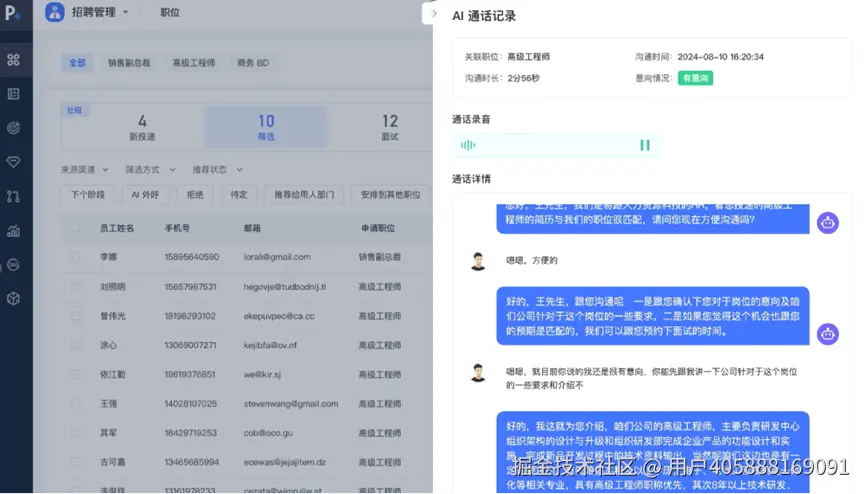Check the row checkbox for 涂心
The image size is (865, 494).
[x=75, y=345]
